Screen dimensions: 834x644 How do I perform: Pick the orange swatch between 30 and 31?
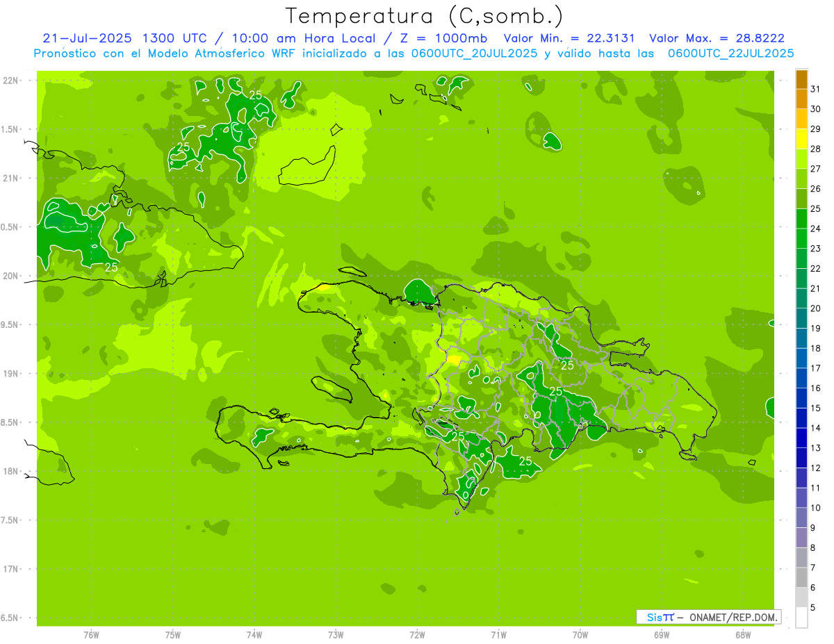pos(801,99)
